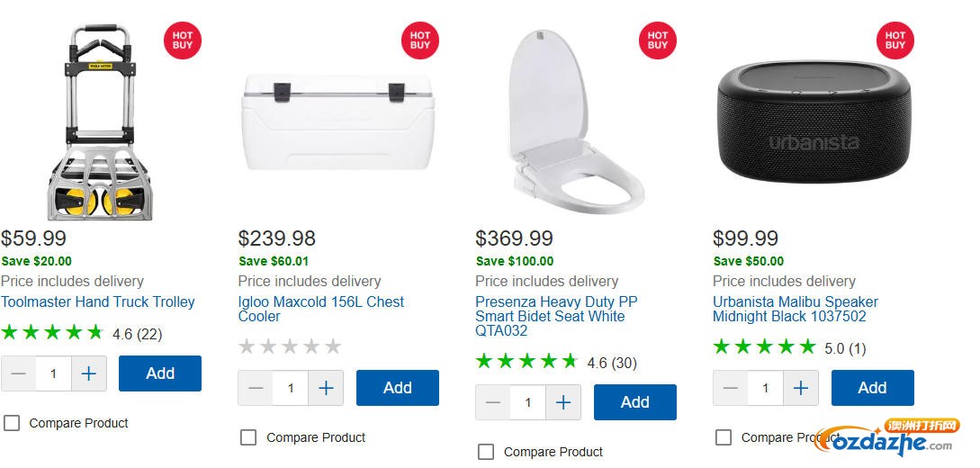Increase quantity for Toolmaster Hand Truck Trolley
Viewport: 980px width, 468px height.
[88, 373]
